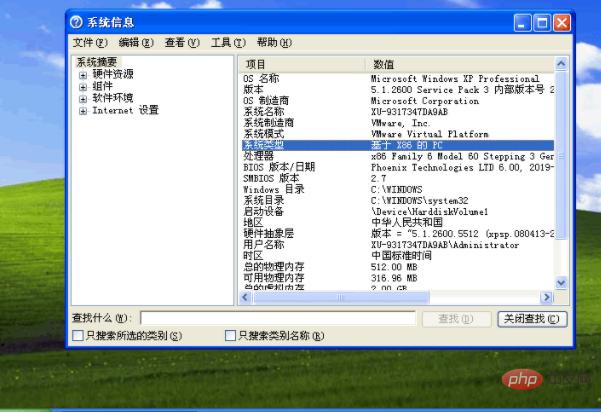The width and height of the screenshot is (601, 412).
Task: Click the Microsoft Windows XP Professional value
Action: tap(455, 79)
